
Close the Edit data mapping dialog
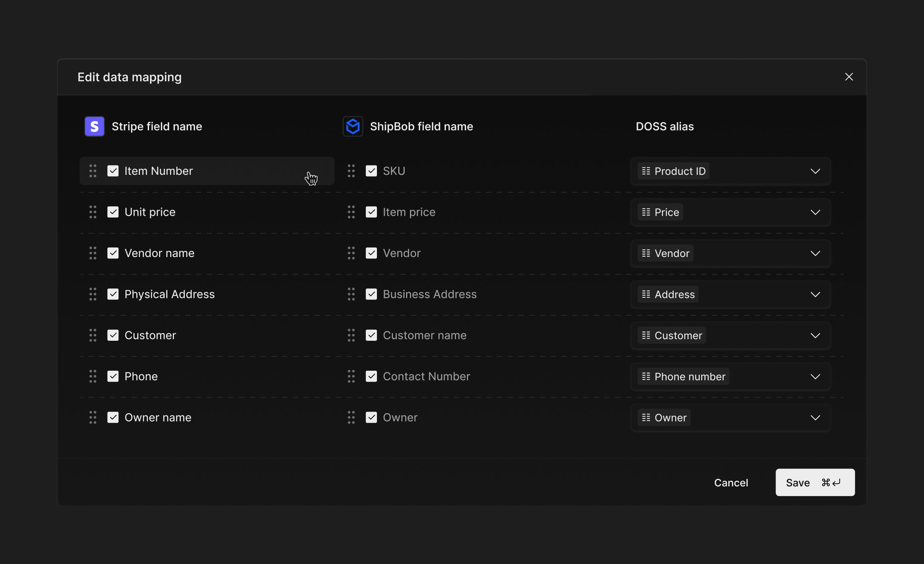pos(849,77)
